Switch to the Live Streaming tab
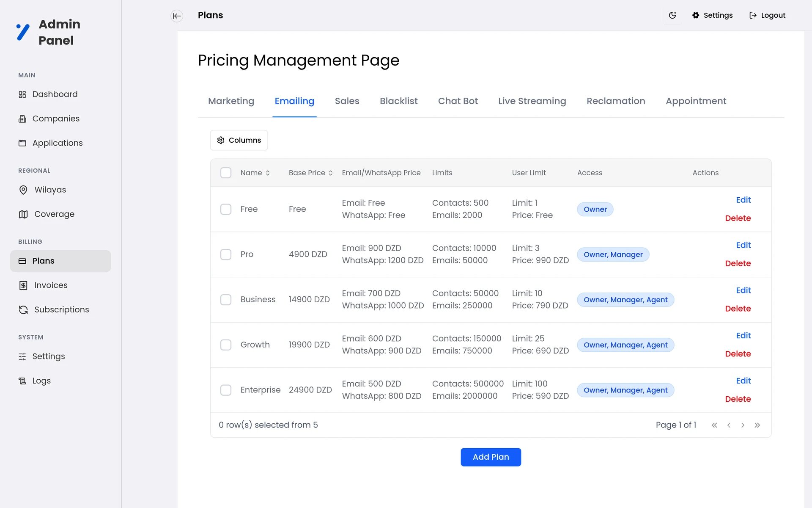The image size is (812, 508). coord(532,101)
